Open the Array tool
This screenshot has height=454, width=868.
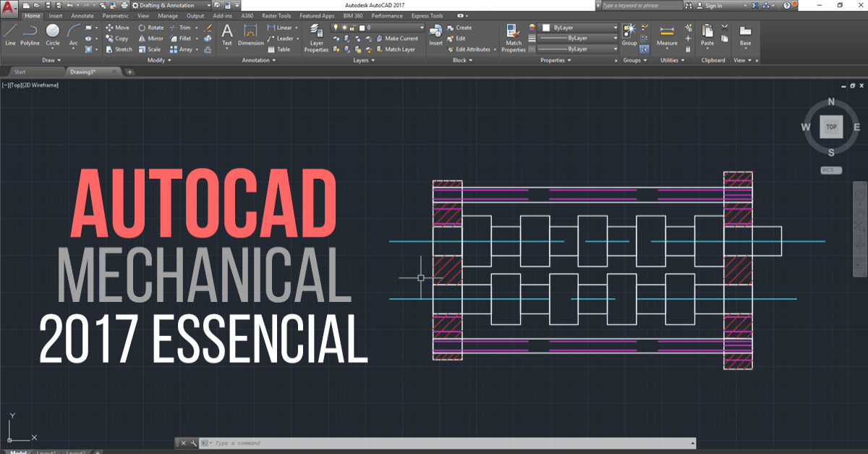[182, 49]
